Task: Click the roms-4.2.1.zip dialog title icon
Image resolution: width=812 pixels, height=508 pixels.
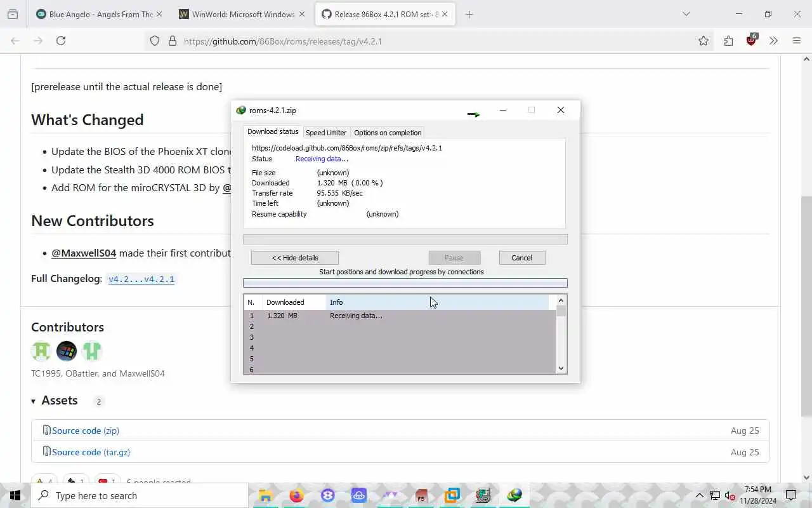Action: (240, 110)
